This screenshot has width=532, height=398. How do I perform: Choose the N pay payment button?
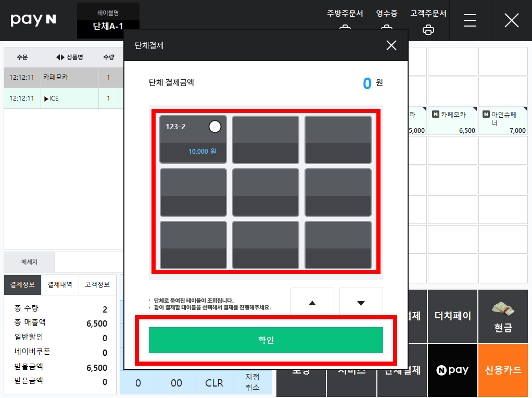(452, 370)
